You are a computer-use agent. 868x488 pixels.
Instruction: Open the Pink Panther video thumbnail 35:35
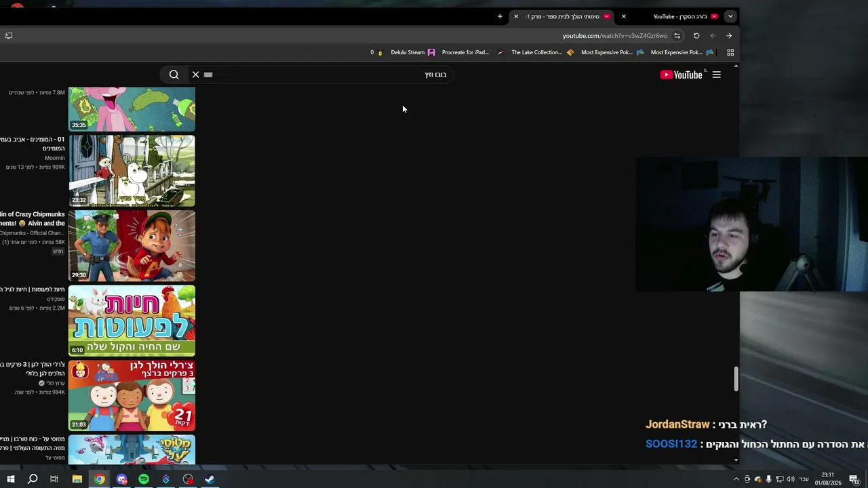(132, 108)
